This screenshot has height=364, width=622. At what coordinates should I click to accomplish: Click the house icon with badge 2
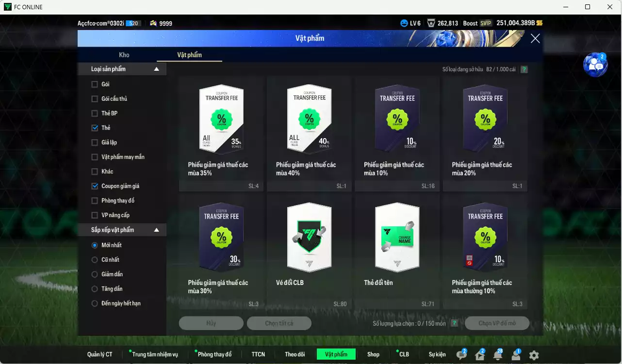[x=479, y=355]
